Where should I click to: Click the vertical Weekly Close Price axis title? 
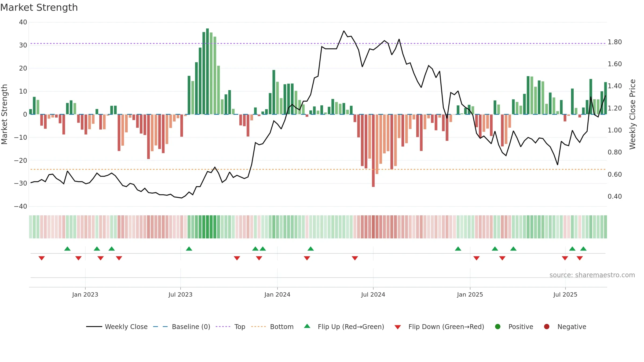(x=632, y=114)
